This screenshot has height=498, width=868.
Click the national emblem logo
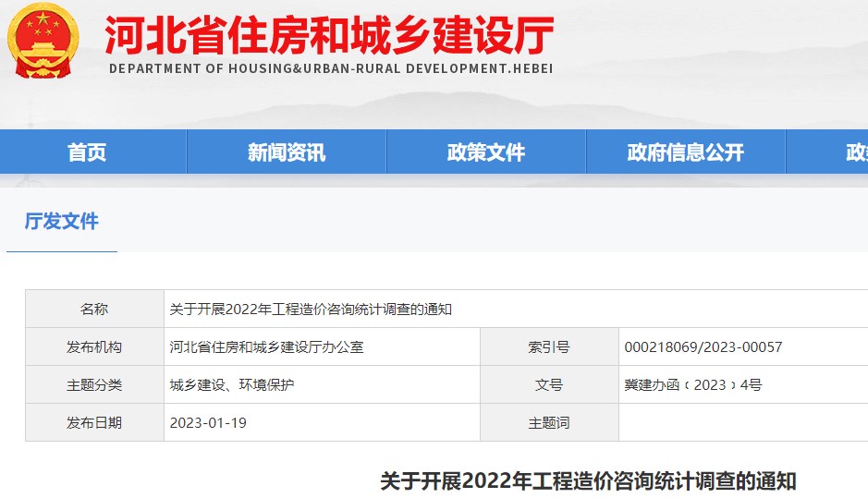pos(43,41)
